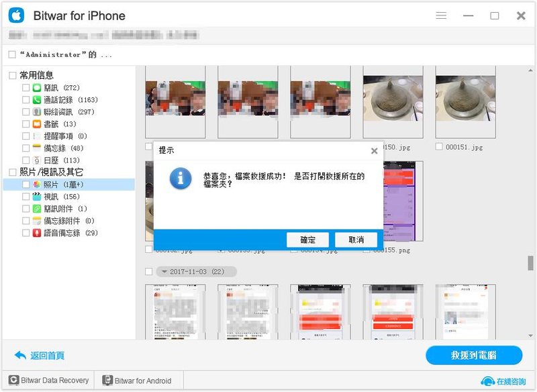Collapse the 2017-11-03 (22) date group
537x392 pixels.
[x=164, y=271]
